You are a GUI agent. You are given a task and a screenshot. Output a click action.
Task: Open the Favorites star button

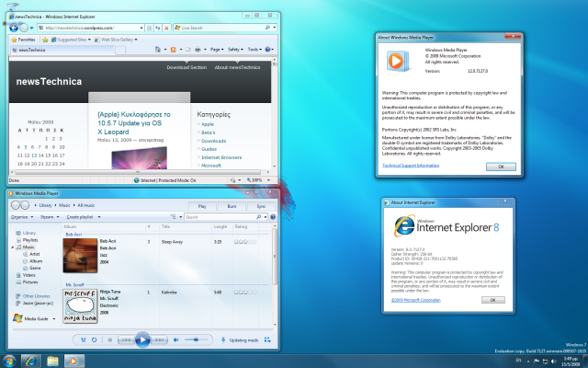pos(23,40)
